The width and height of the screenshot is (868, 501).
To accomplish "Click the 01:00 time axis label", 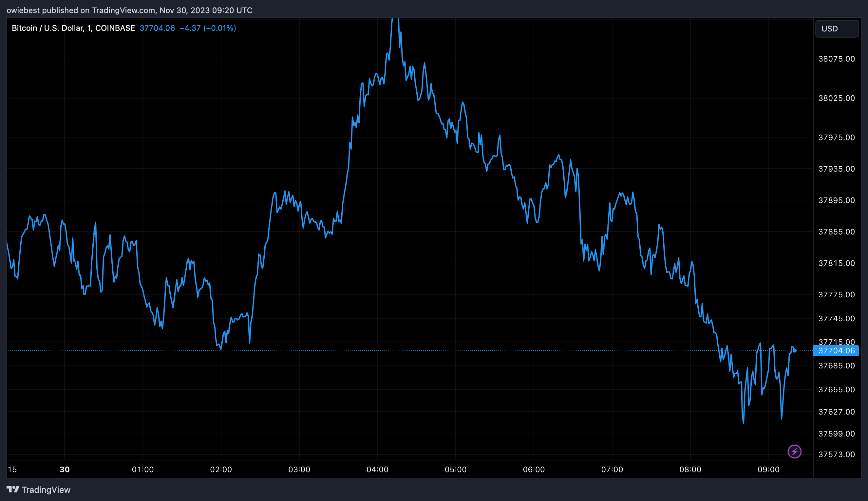I will pyautogui.click(x=143, y=469).
